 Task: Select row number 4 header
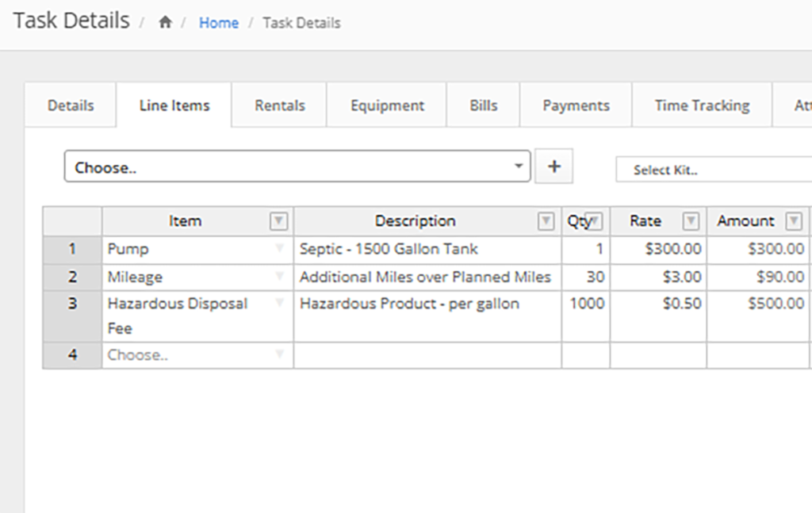click(72, 355)
